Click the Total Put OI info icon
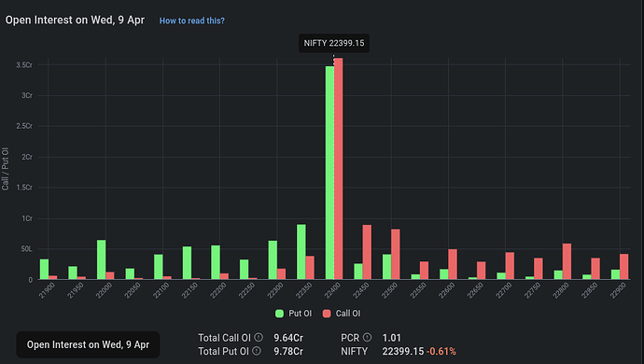Screen dimensions: 644x364 click(257, 351)
